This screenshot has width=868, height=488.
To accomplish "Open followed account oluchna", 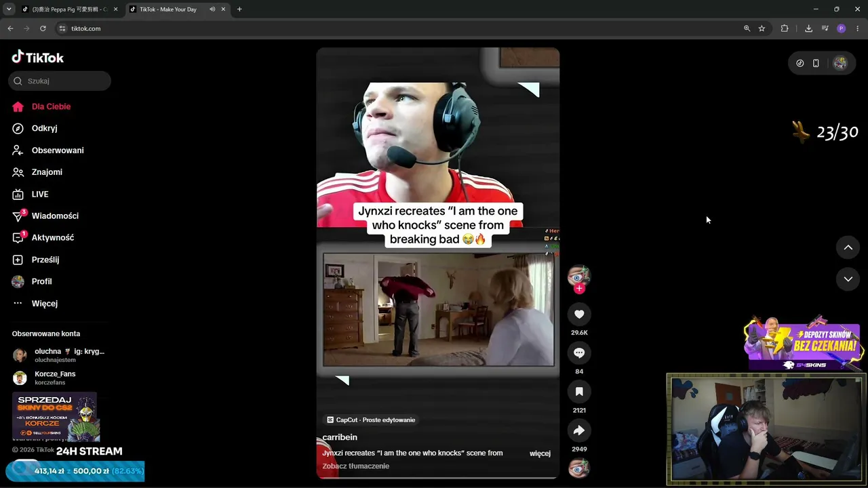I will coord(60,355).
